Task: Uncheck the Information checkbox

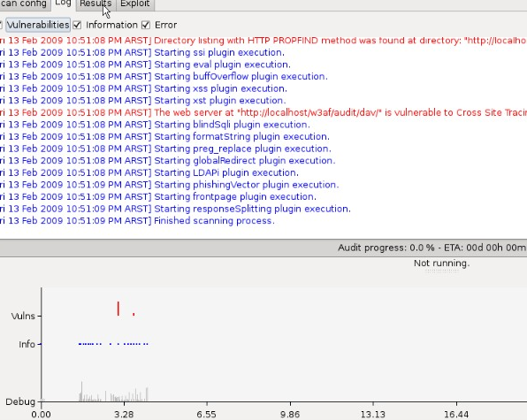Action: pyautogui.click(x=77, y=25)
